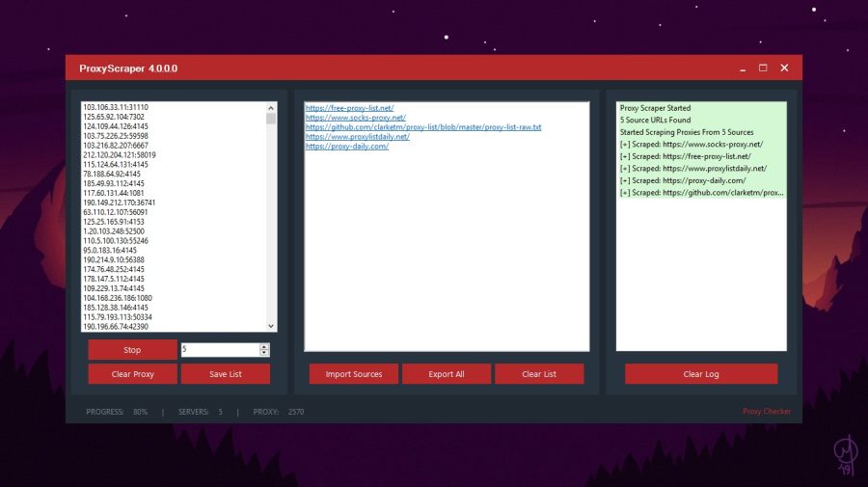Export all sources with Export All
The width and height of the screenshot is (868, 487).
(x=447, y=374)
